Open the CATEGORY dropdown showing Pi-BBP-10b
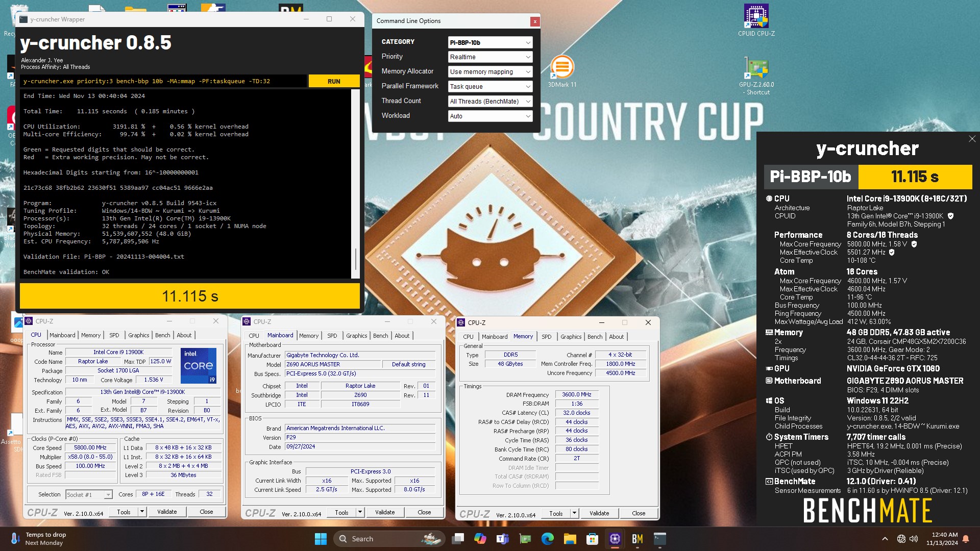This screenshot has width=980, height=551. pyautogui.click(x=490, y=42)
